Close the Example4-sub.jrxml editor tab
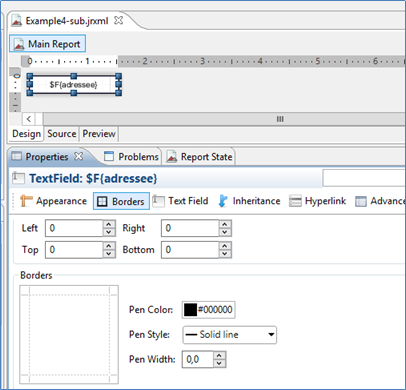This screenshot has height=390, width=406. [x=118, y=20]
